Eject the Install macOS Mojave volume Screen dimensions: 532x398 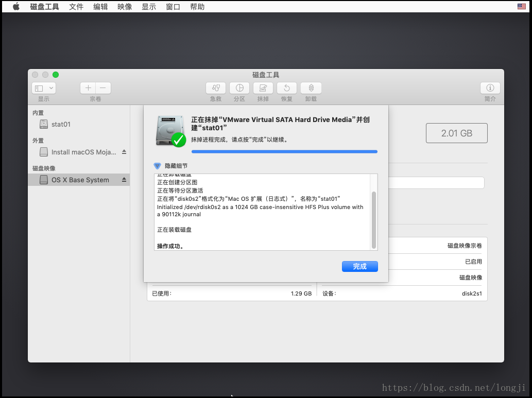124,152
